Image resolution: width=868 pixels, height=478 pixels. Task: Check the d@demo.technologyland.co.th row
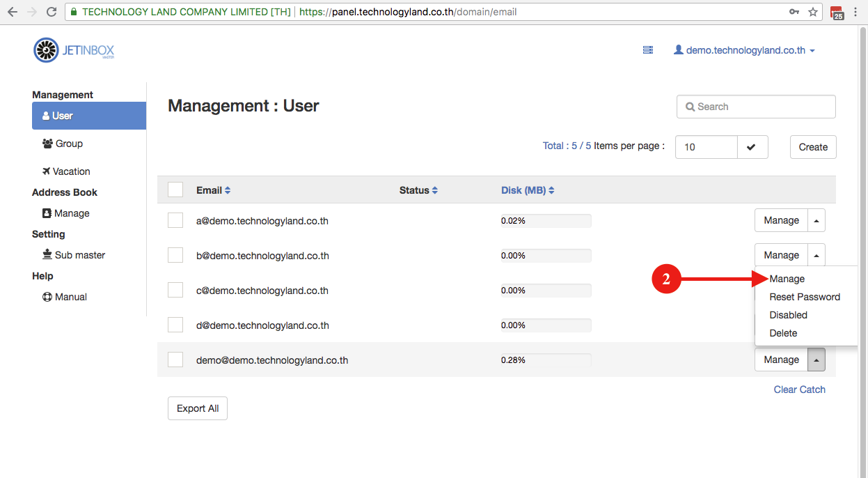coord(175,325)
